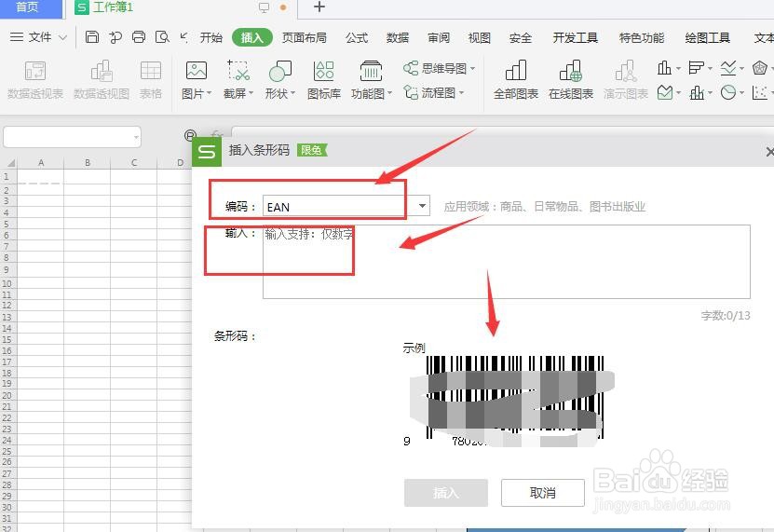The image size is (774, 532).
Task: Add a new document tab with plus
Action: (x=319, y=7)
